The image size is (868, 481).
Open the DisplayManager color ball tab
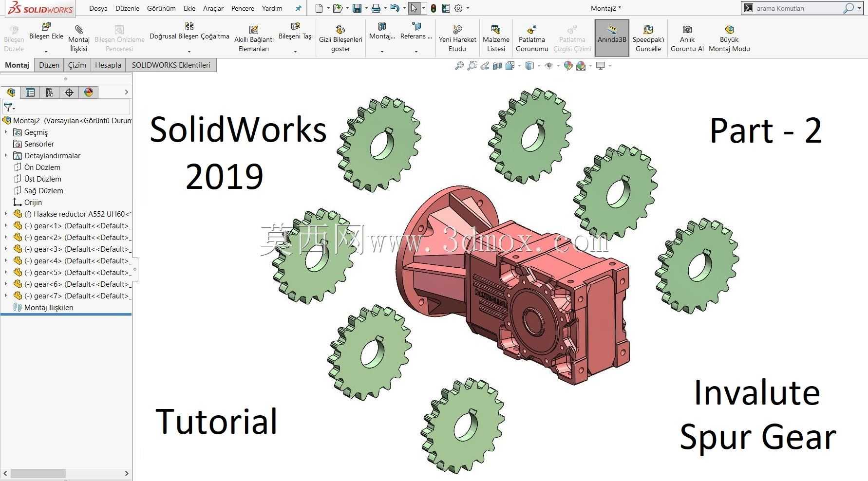point(89,92)
